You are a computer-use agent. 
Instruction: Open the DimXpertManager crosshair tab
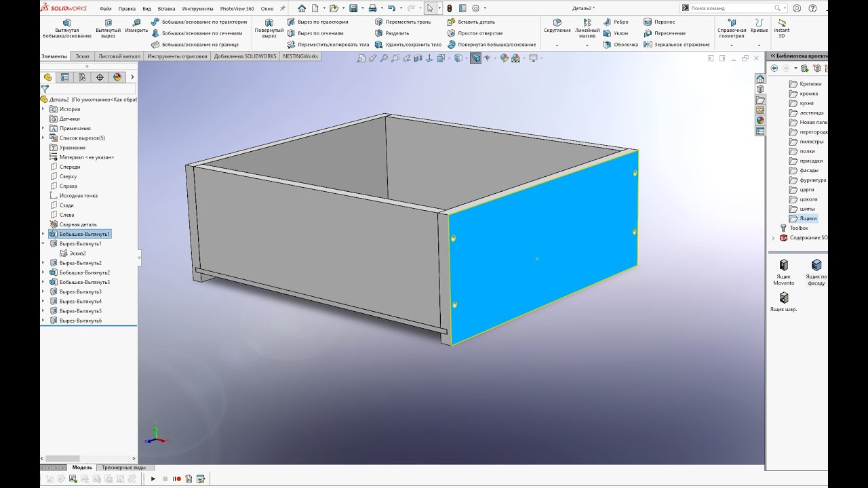click(x=100, y=77)
